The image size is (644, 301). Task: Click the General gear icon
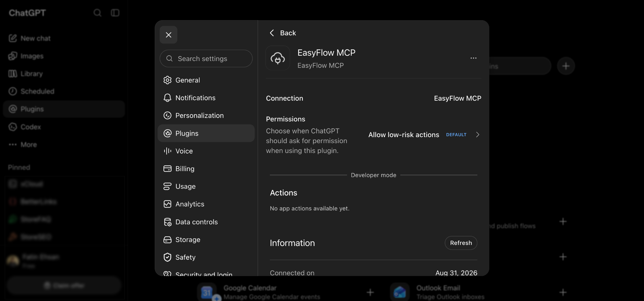pyautogui.click(x=167, y=80)
